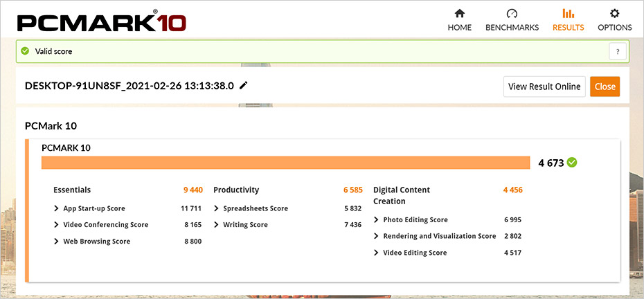Expand Writing Score chevron
Screen dimensions: 644x299
(x=217, y=225)
